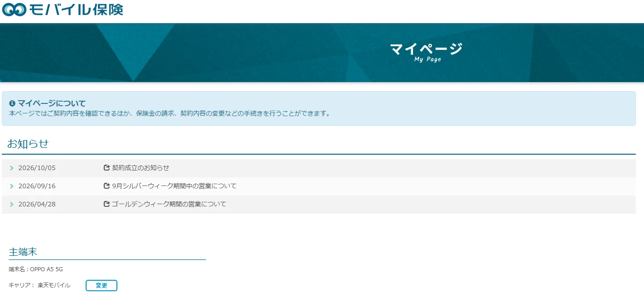Click the 端末名：OPPO A5 5G text
Image resolution: width=644 pixels, height=298 pixels.
(x=36, y=269)
